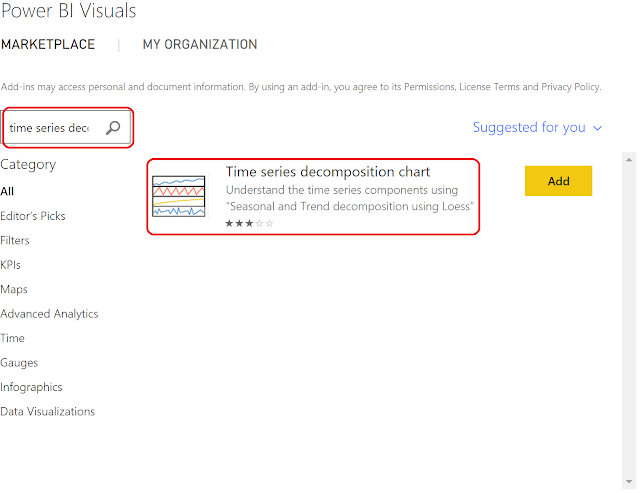Click the scrollbar up arrow
This screenshot has height=493, width=640.
point(629,160)
